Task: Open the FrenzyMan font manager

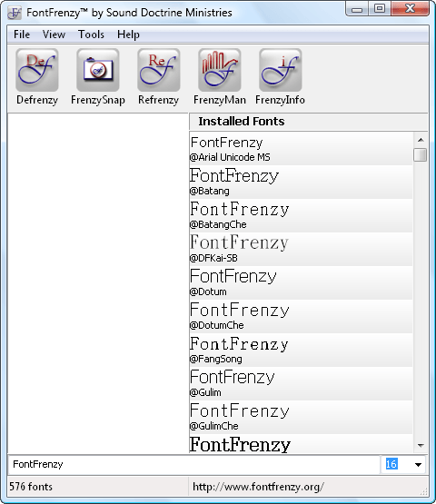Action: (x=220, y=77)
